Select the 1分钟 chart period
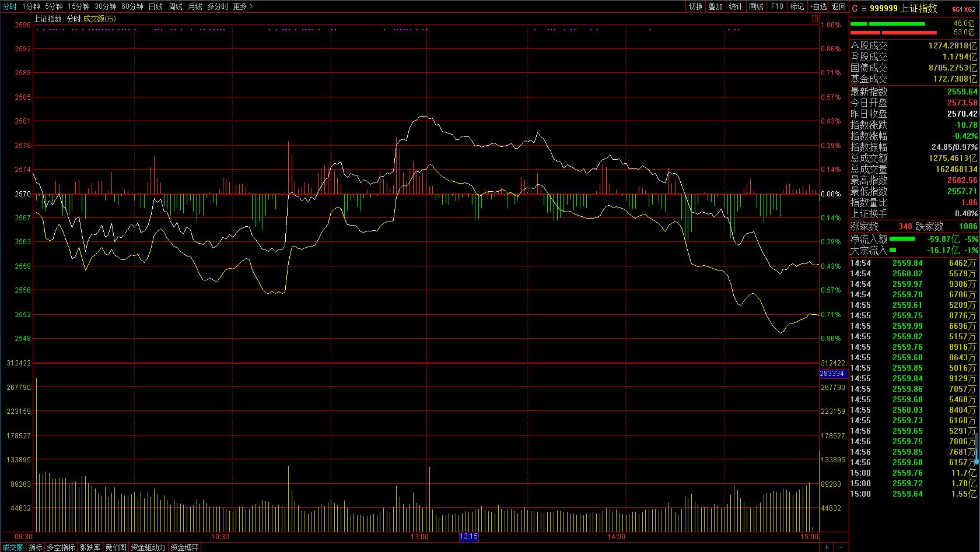Image resolution: width=980 pixels, height=552 pixels. 31,6
